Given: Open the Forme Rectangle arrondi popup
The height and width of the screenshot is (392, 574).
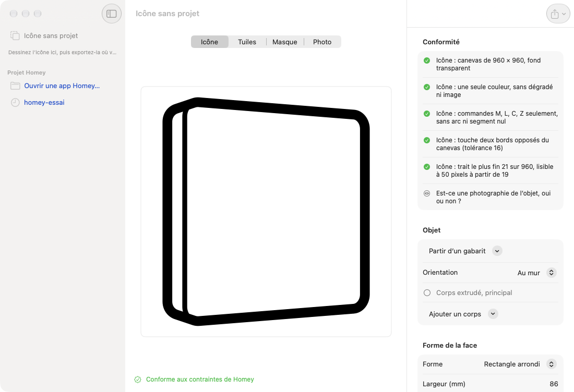Looking at the screenshot, I should tap(552, 364).
